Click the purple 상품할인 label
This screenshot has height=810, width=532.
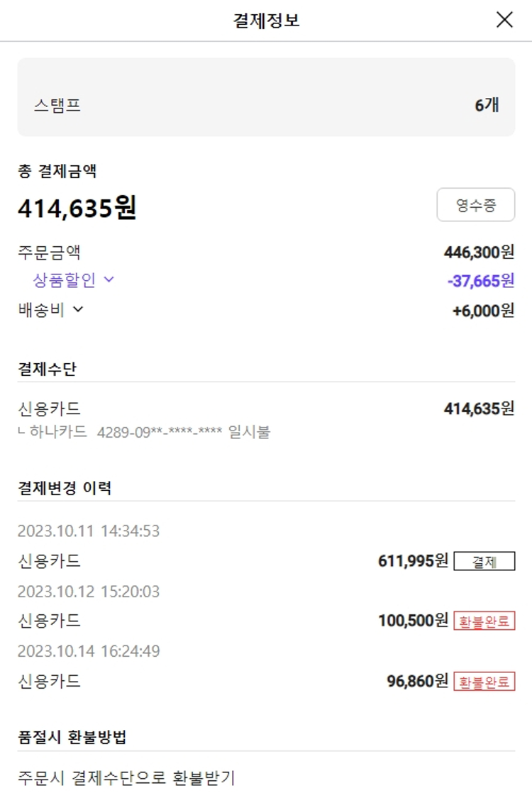click(64, 280)
